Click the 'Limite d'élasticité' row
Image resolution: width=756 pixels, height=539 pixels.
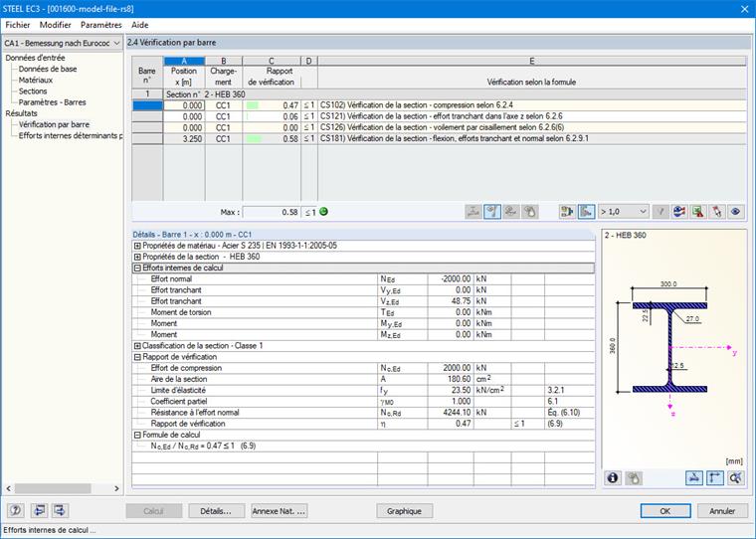click(363, 391)
